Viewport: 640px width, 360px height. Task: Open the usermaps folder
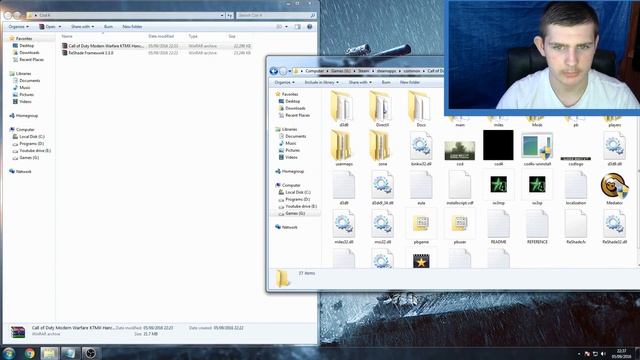(343, 146)
